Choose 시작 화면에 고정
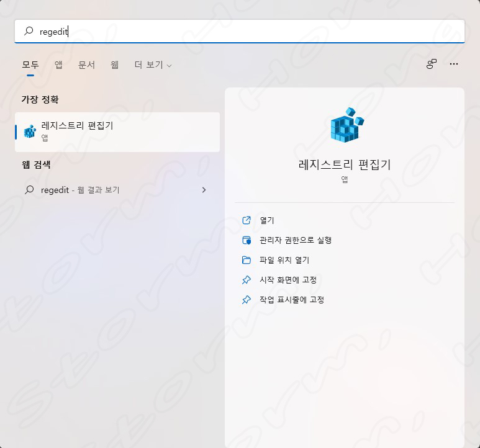This screenshot has width=480, height=448. [x=288, y=280]
